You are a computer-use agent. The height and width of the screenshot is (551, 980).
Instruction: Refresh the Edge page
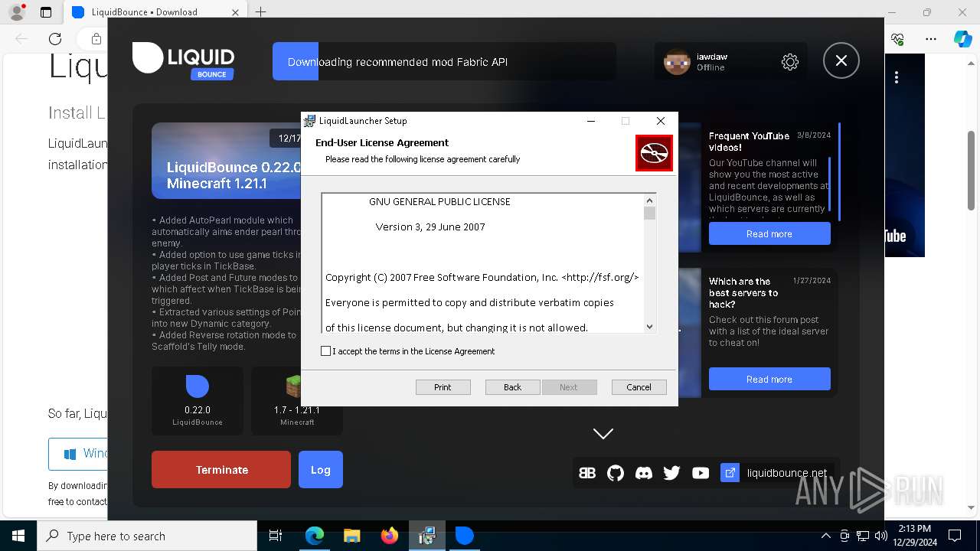(x=55, y=39)
